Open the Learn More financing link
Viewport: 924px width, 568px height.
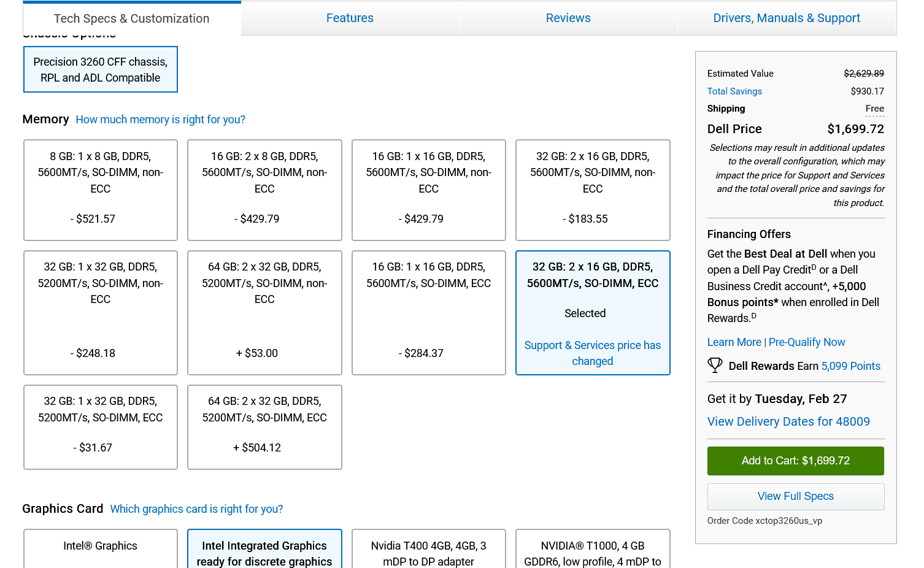tap(734, 342)
